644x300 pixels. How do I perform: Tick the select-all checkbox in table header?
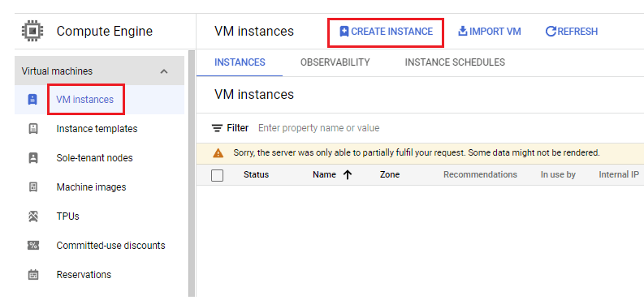coord(217,175)
